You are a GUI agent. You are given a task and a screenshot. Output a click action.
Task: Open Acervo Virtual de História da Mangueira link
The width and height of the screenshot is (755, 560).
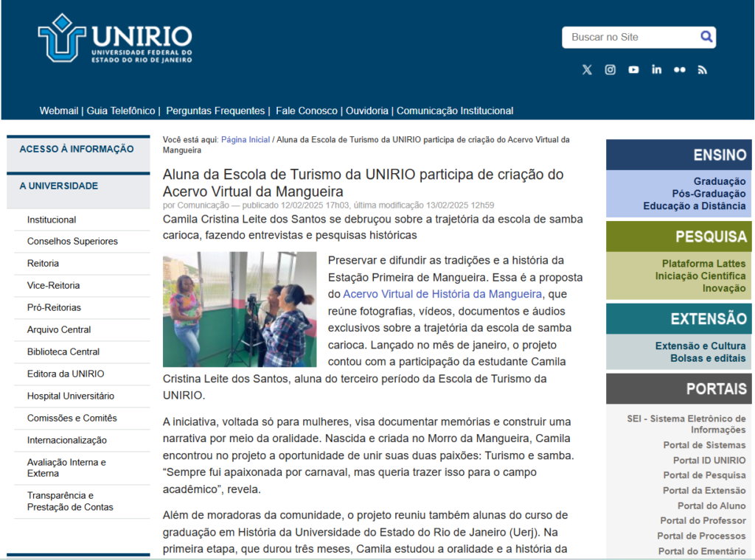(x=442, y=294)
